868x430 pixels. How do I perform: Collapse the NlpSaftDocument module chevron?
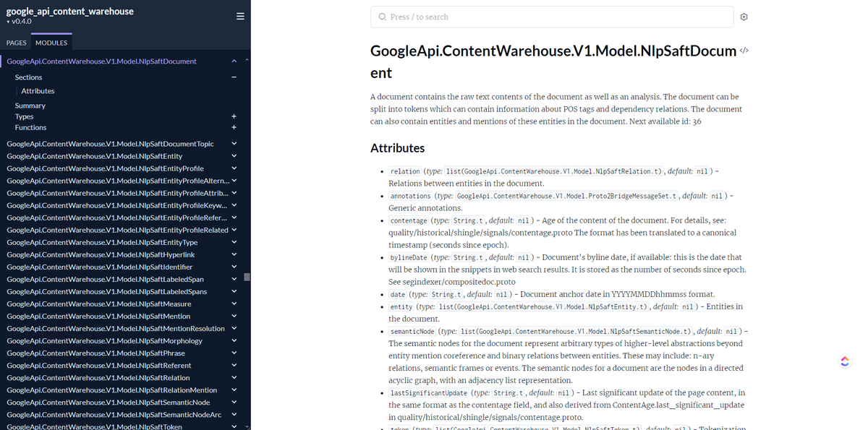pos(234,61)
